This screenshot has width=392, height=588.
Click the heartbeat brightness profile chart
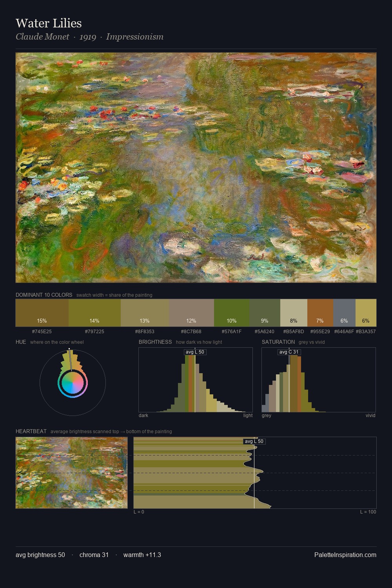[255, 473]
